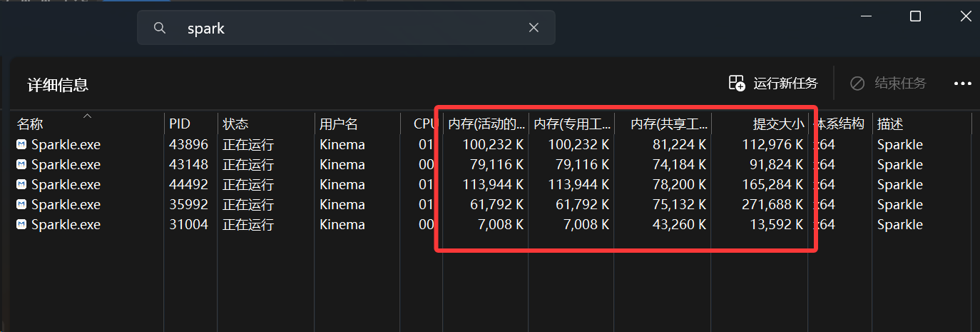Image resolution: width=980 pixels, height=332 pixels.
Task: Sort by the 提交大小 column header
Action: coord(760,124)
